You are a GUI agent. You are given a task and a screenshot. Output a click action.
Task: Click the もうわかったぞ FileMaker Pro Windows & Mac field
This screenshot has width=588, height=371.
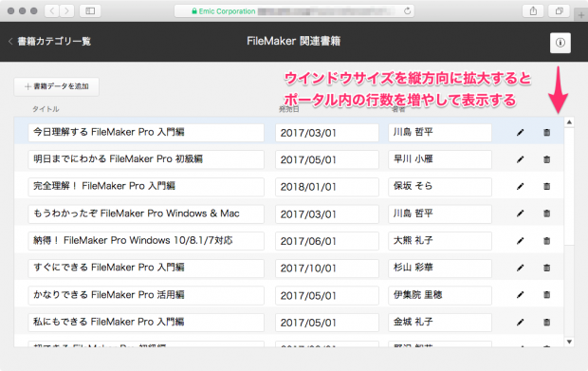click(x=146, y=213)
